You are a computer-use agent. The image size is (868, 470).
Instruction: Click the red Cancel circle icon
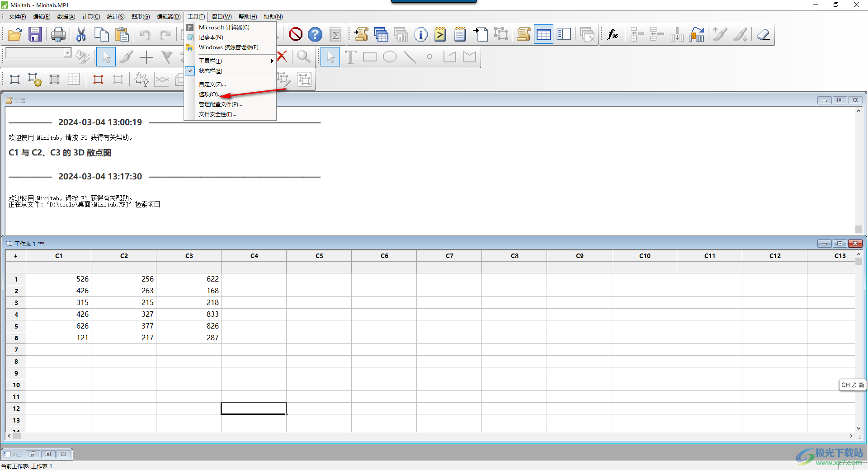coord(296,34)
